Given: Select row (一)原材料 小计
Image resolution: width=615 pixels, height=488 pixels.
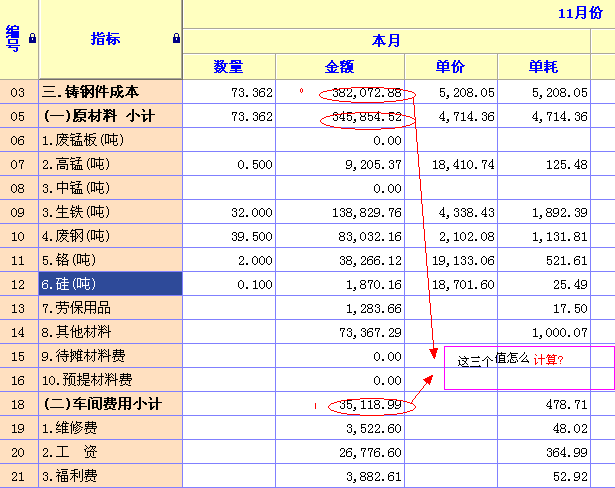Looking at the screenshot, I should (x=111, y=116).
